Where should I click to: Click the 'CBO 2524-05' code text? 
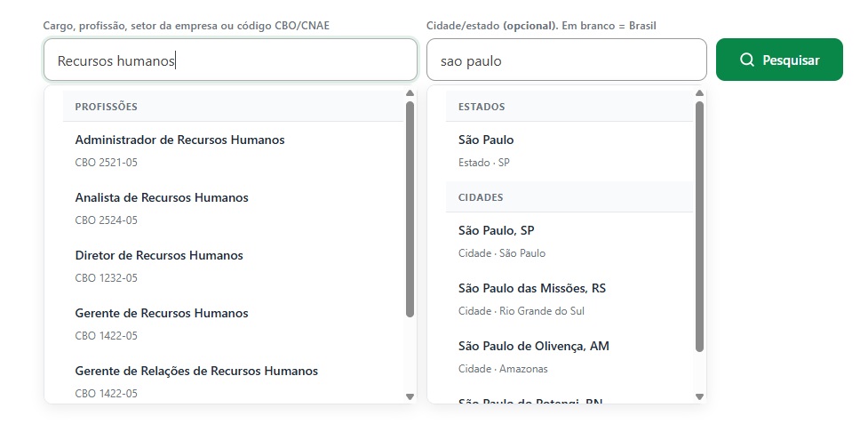(107, 220)
